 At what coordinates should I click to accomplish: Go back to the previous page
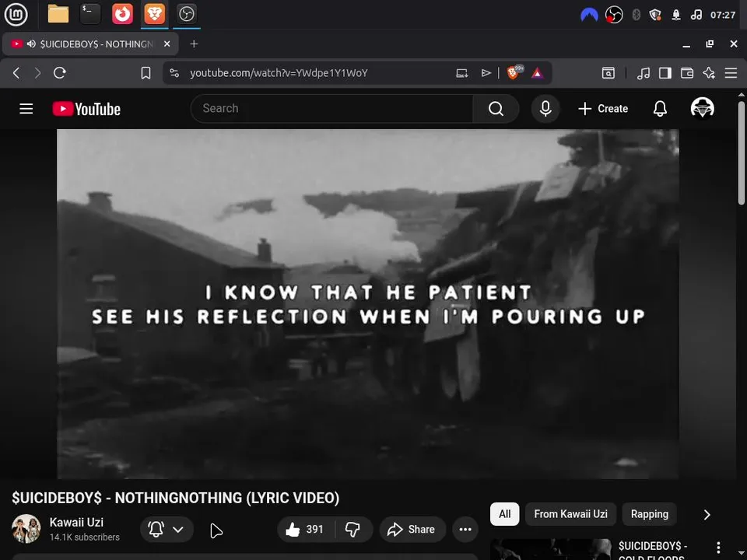(x=16, y=73)
